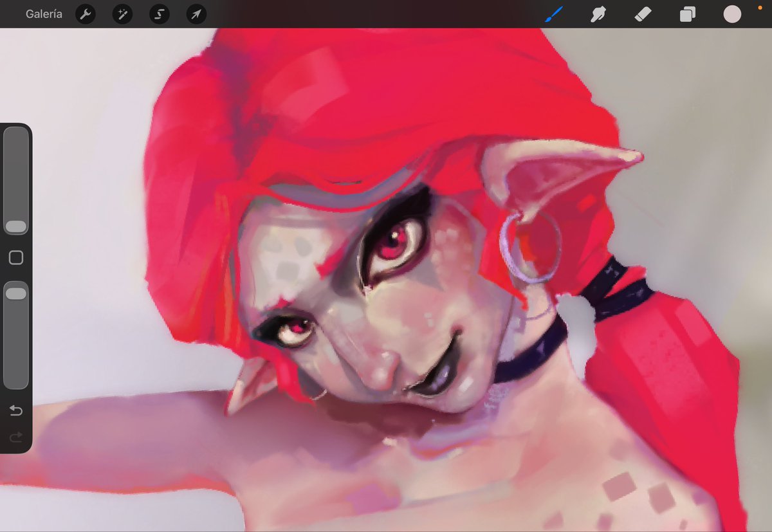Undo the last stroke with undo arrow
This screenshot has width=772, height=532.
[x=16, y=410]
